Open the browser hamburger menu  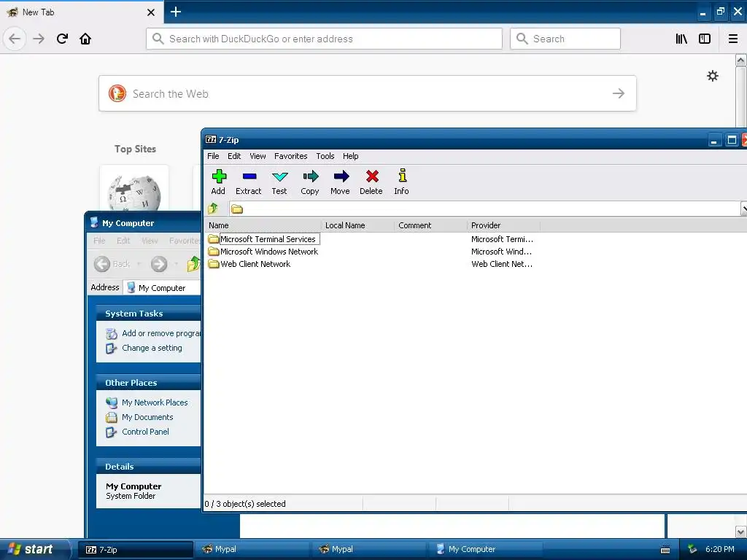coord(732,39)
